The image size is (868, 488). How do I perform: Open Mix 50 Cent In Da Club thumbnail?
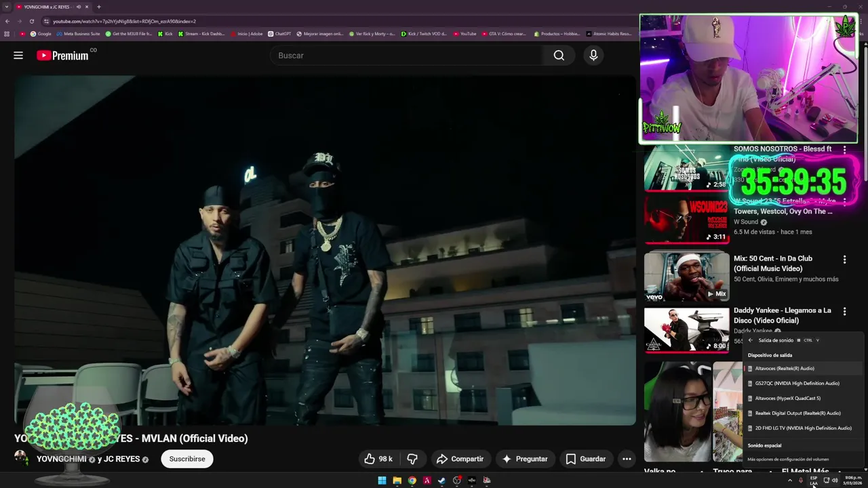pos(686,276)
